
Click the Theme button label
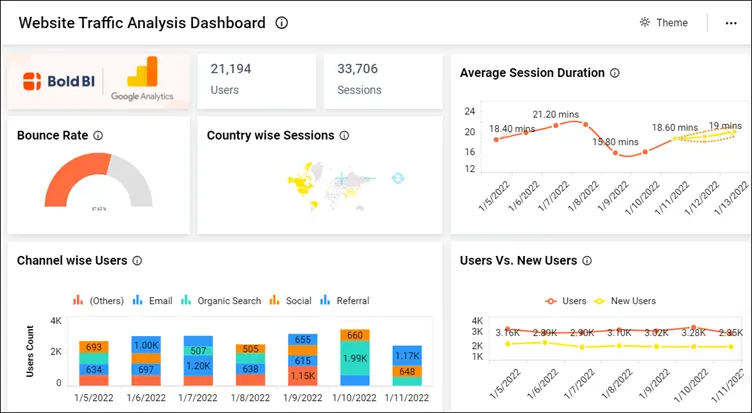coord(672,23)
